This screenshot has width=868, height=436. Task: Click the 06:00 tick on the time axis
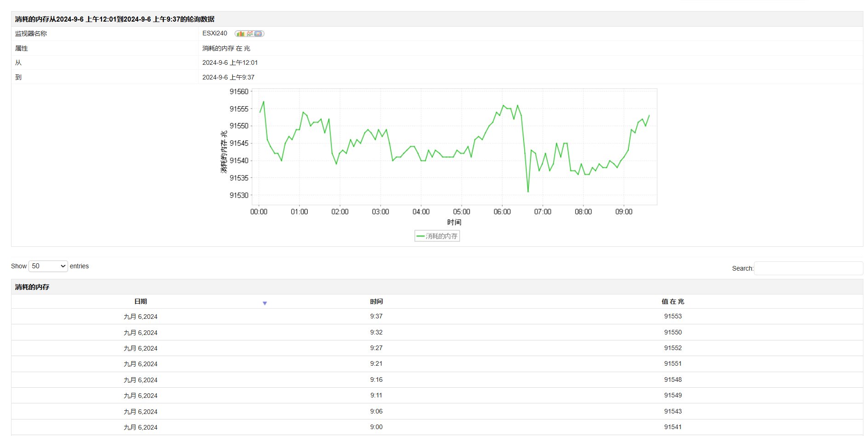(x=502, y=212)
